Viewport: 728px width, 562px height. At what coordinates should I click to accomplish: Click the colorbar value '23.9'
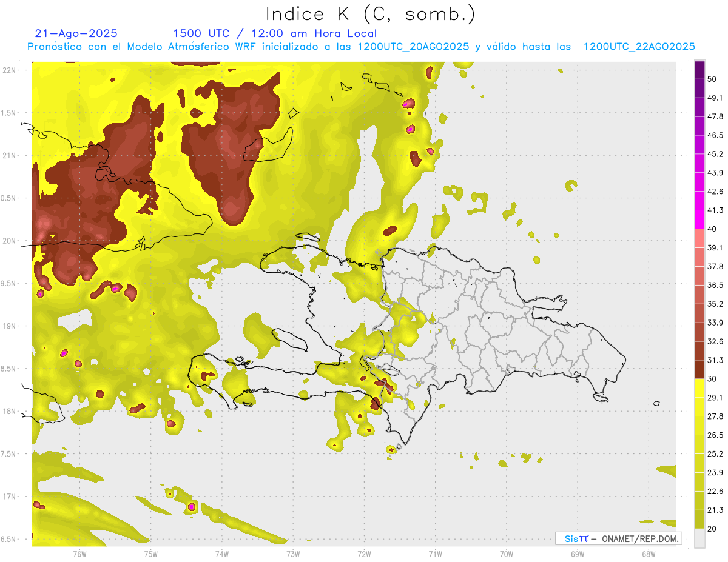pyautogui.click(x=716, y=472)
